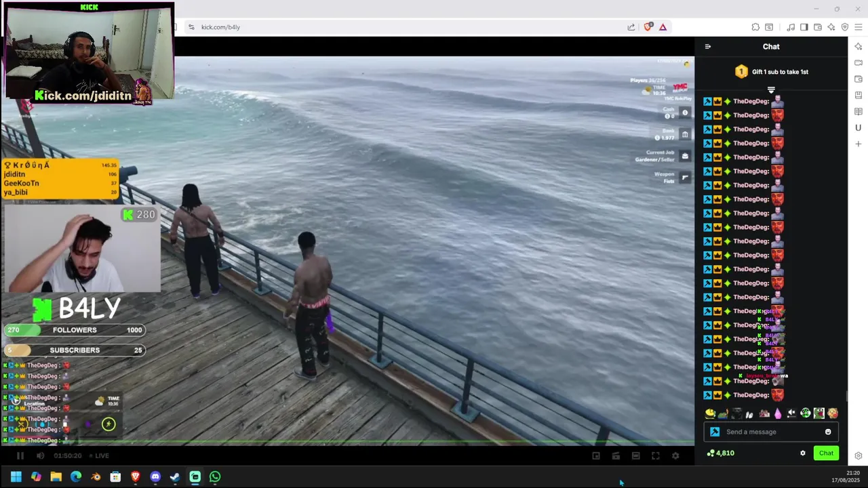Enter fullscreen mode in video player
Image resolution: width=868 pixels, height=488 pixels.
click(x=656, y=456)
